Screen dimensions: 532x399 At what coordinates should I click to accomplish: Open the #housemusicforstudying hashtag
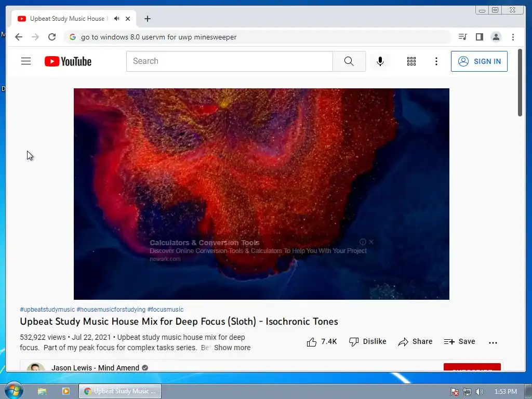(x=111, y=310)
